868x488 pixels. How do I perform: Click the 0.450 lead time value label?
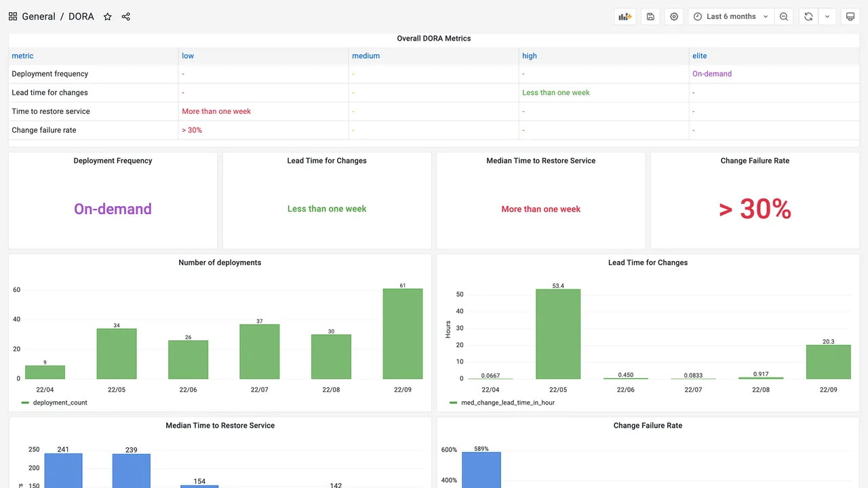click(626, 375)
